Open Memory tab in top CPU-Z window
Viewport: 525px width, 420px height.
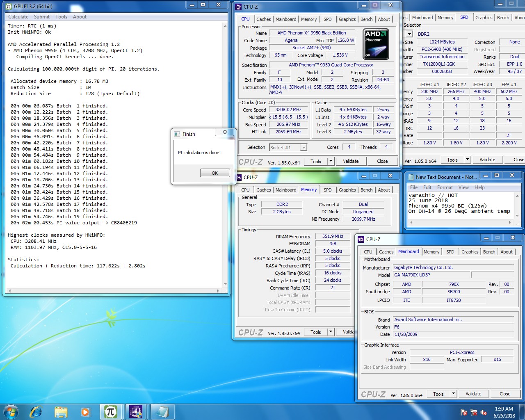[x=309, y=19]
